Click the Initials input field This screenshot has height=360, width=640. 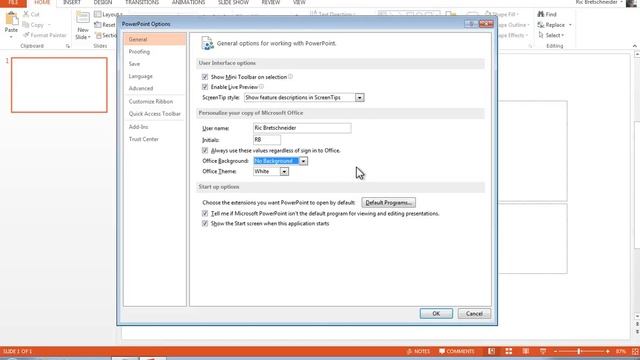267,140
